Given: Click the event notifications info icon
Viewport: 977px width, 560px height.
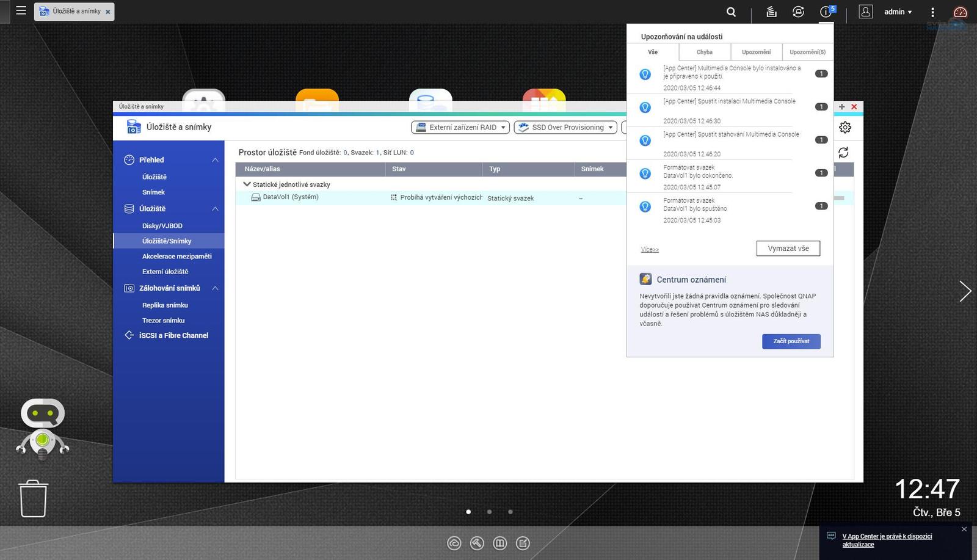Looking at the screenshot, I should [826, 12].
